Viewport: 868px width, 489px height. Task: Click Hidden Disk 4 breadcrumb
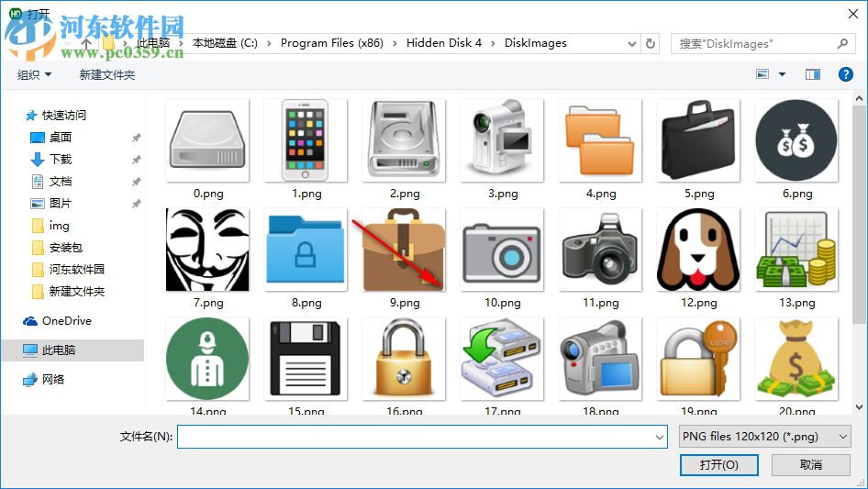click(x=444, y=43)
